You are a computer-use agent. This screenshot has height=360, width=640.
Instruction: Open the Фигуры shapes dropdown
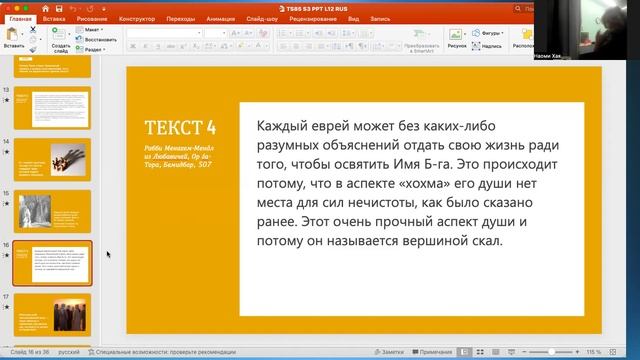point(488,33)
